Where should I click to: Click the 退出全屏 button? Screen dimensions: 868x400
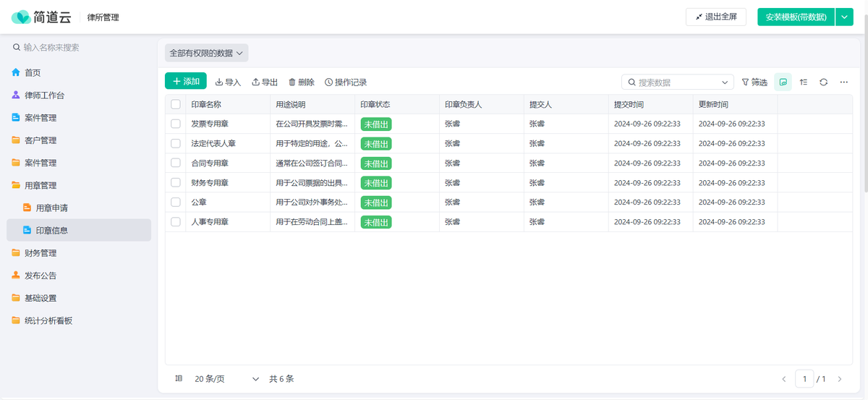(715, 17)
